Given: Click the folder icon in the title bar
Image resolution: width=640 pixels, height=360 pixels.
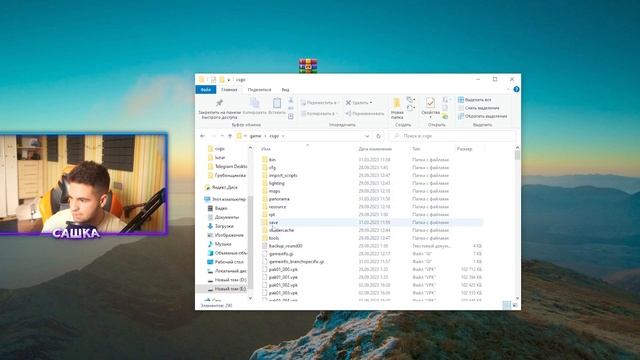Looking at the screenshot, I should 201,79.
